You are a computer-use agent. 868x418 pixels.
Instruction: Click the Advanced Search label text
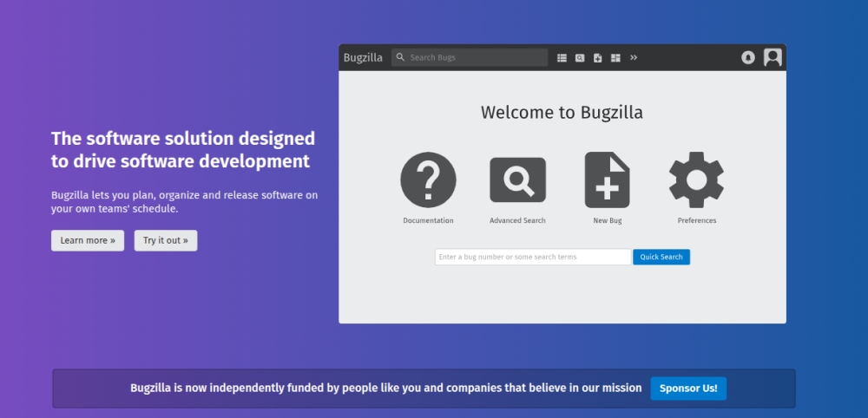coord(517,220)
